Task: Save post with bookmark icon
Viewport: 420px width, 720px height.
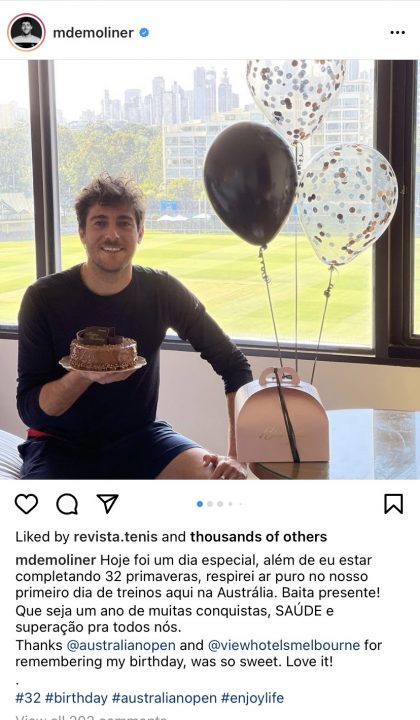Action: click(x=393, y=504)
